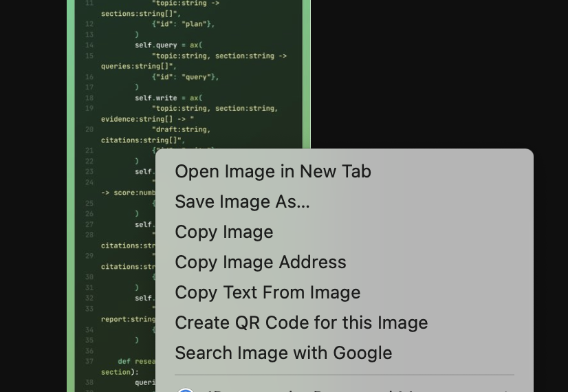Pick Copy Image Address option

point(344,262)
